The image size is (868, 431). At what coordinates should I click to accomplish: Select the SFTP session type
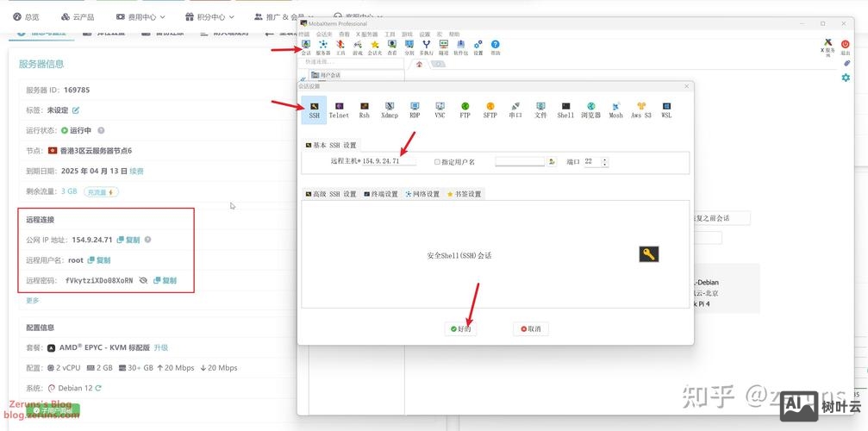coord(490,110)
